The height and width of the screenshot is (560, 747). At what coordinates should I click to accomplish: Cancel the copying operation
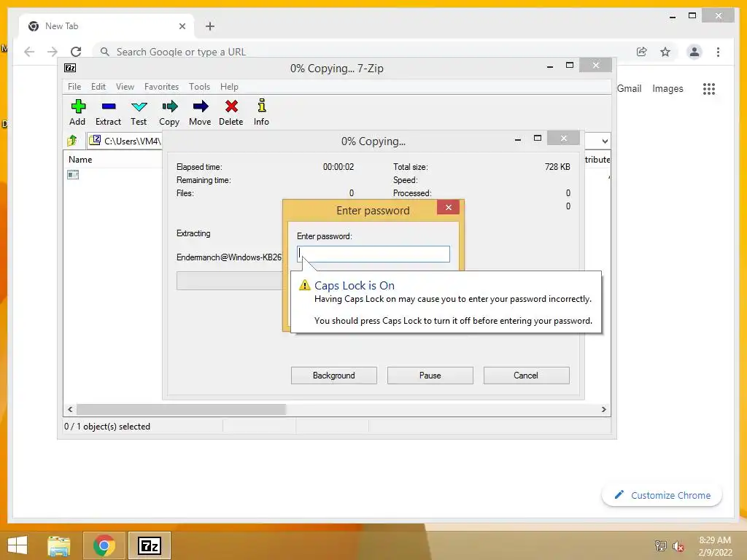(x=527, y=376)
